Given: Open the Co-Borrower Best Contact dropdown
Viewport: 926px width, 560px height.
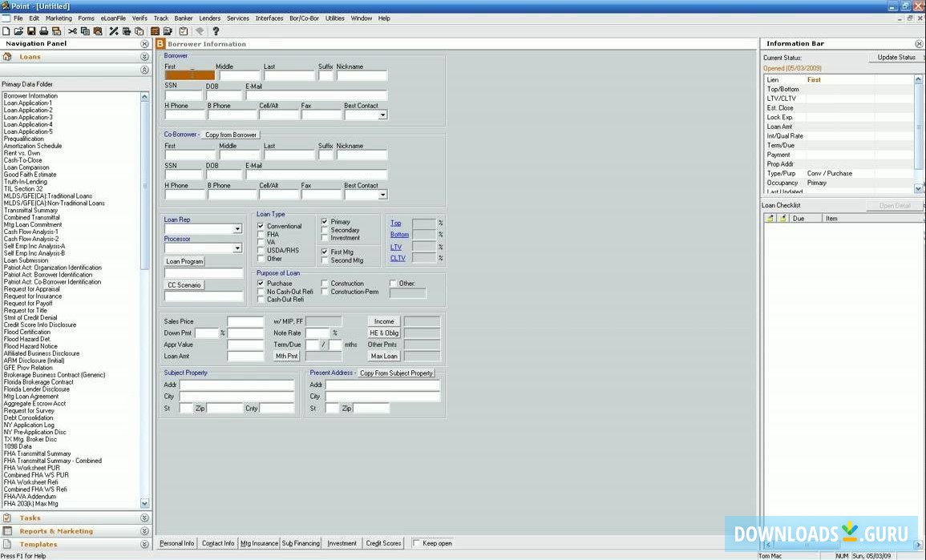Looking at the screenshot, I should click(x=382, y=195).
